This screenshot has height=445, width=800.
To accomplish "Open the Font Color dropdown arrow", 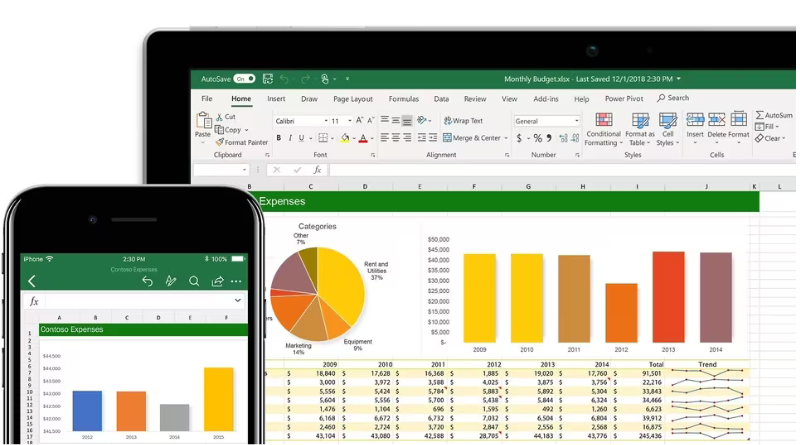I will 372,138.
